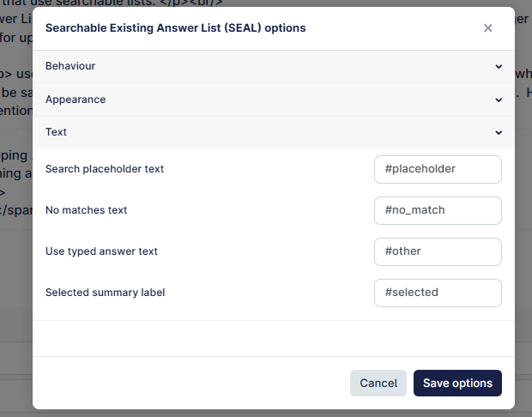Focus the #other input field
The width and height of the screenshot is (532, 417).
pyautogui.click(x=438, y=251)
